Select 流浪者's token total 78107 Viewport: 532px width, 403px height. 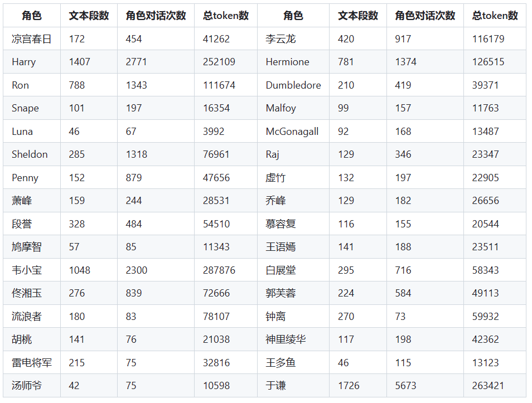(216, 316)
